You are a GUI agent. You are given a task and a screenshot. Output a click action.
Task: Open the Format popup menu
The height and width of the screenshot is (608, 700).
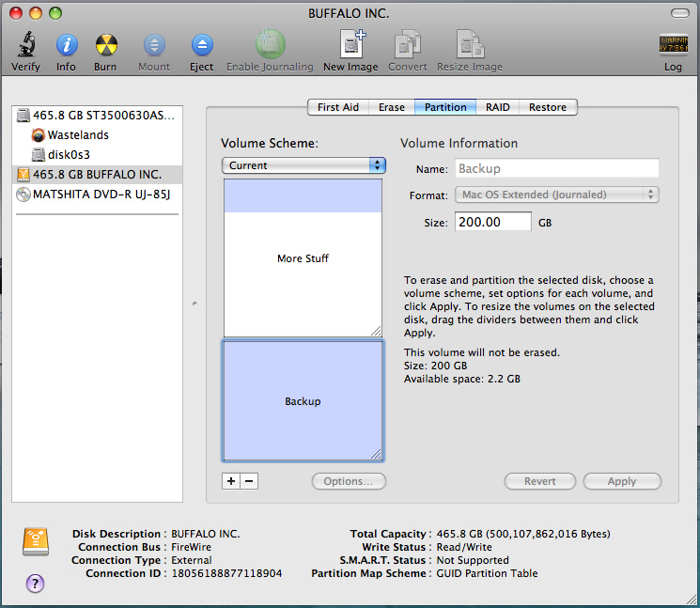tap(557, 195)
